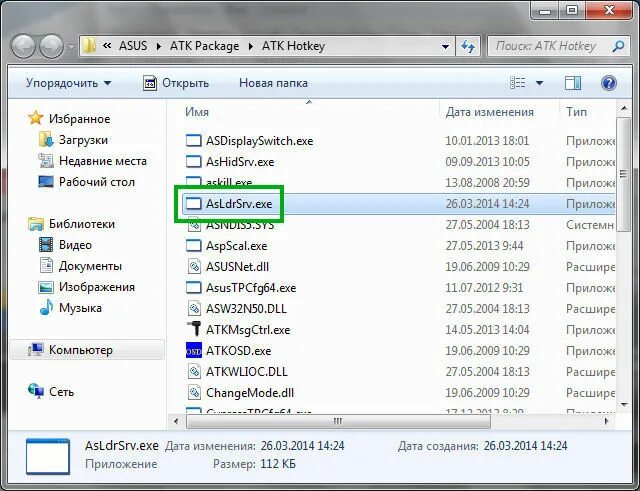Click date 11.07.2012 9:31 of AsusTPCfg64.exe
This screenshot has width=640, height=491.
(484, 288)
